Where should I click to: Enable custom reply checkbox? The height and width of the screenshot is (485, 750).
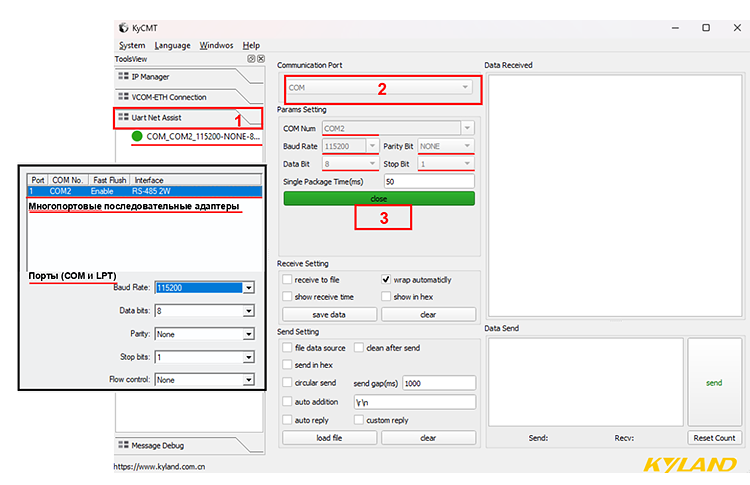click(359, 420)
